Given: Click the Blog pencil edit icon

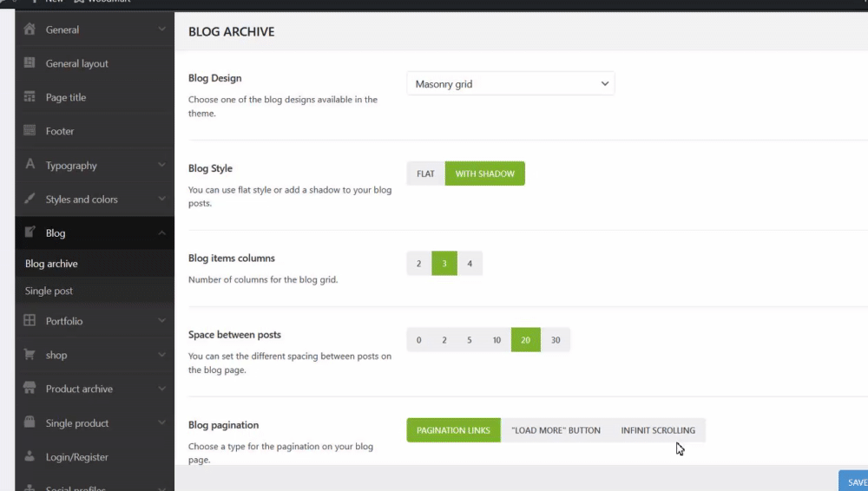Looking at the screenshot, I should (x=30, y=232).
